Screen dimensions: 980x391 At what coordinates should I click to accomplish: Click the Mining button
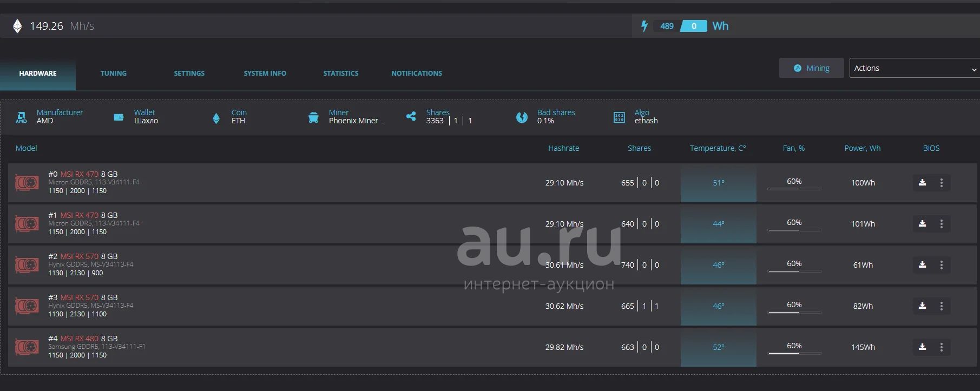(x=812, y=68)
